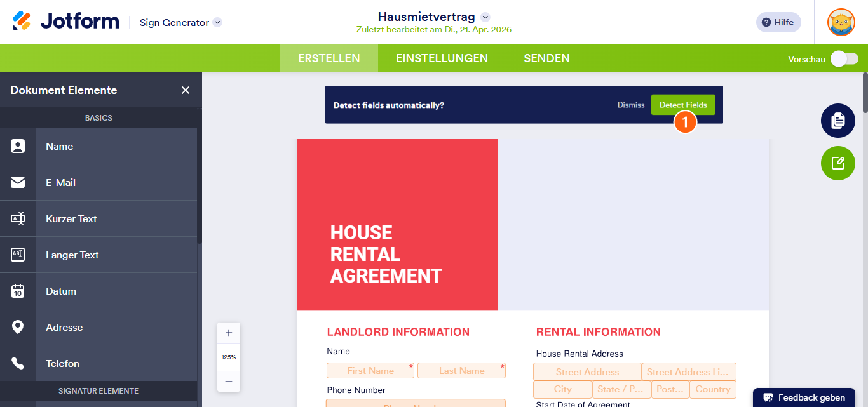Choose the Langer Text element icon

18,255
